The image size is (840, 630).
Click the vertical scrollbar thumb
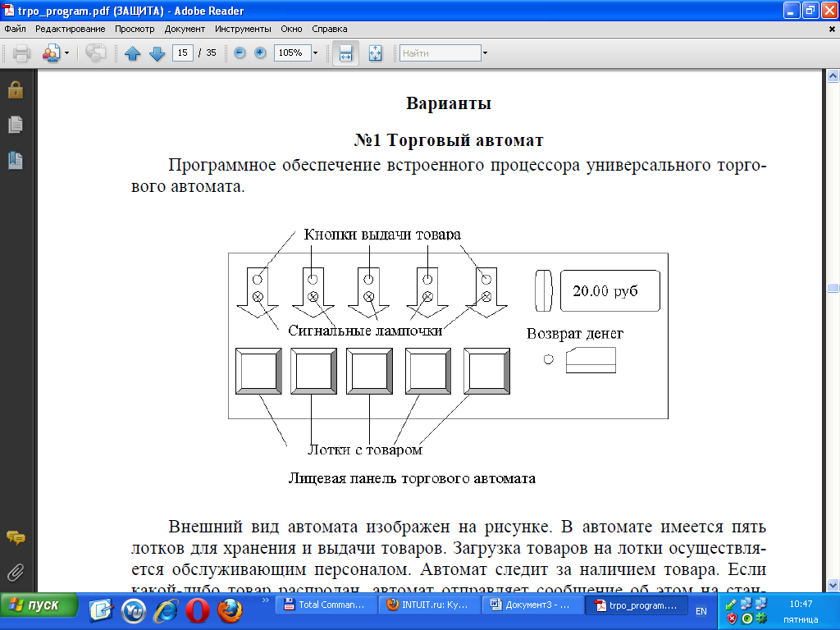(x=833, y=288)
